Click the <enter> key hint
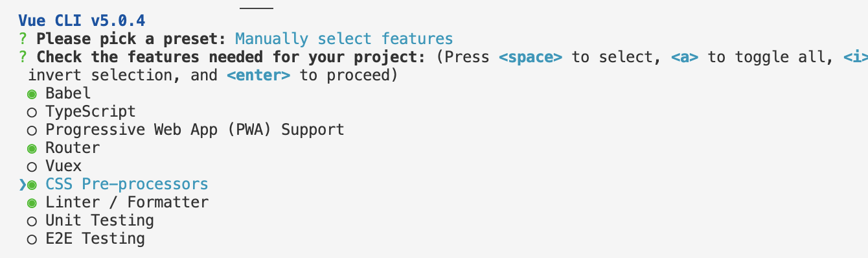This screenshot has width=868, height=258. coord(258,75)
